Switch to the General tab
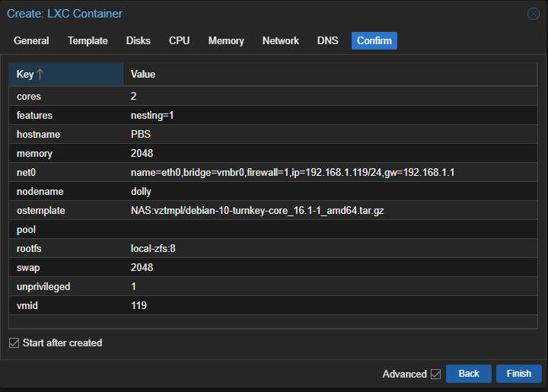This screenshot has width=548, height=392. [31, 41]
